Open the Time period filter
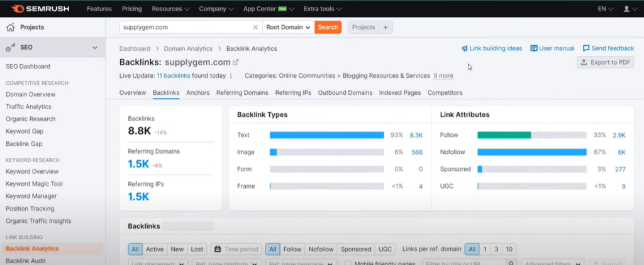 [236, 249]
